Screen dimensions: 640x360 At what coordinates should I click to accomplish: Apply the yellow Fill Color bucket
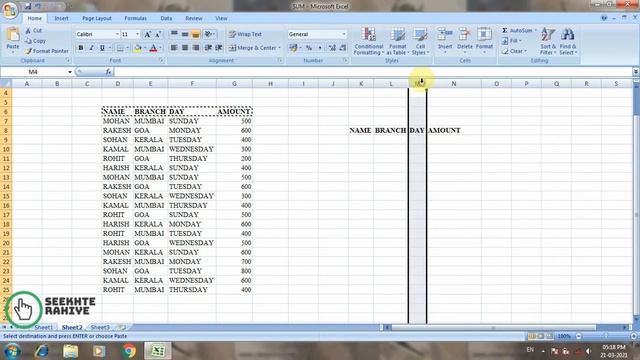coord(138,48)
